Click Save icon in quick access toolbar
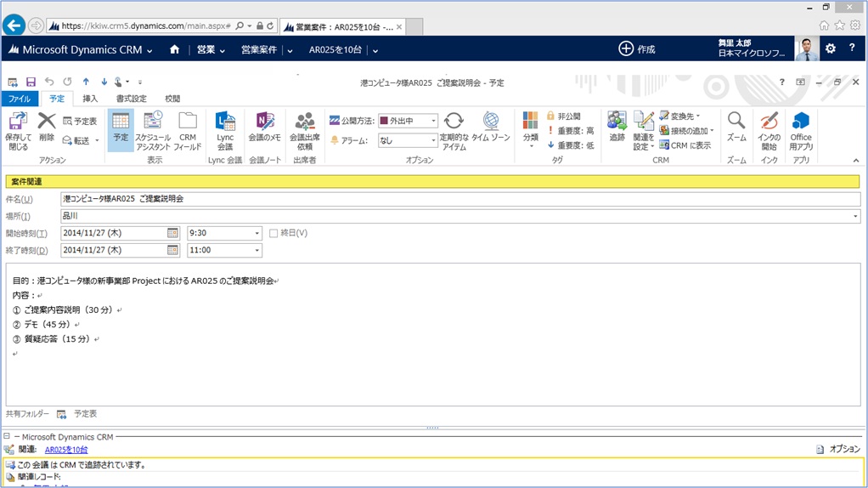868x488 pixels. coord(31,82)
